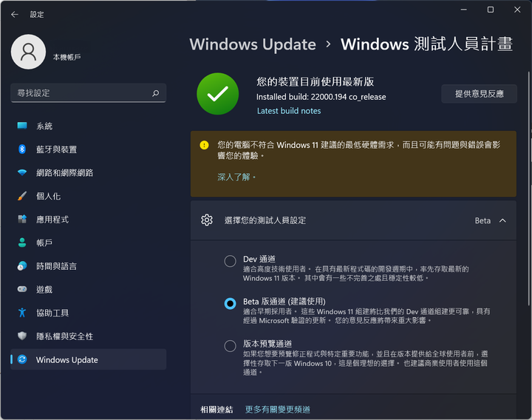Click the person icon for 帳戶
Viewport: 532px width, 420px height.
22,243
